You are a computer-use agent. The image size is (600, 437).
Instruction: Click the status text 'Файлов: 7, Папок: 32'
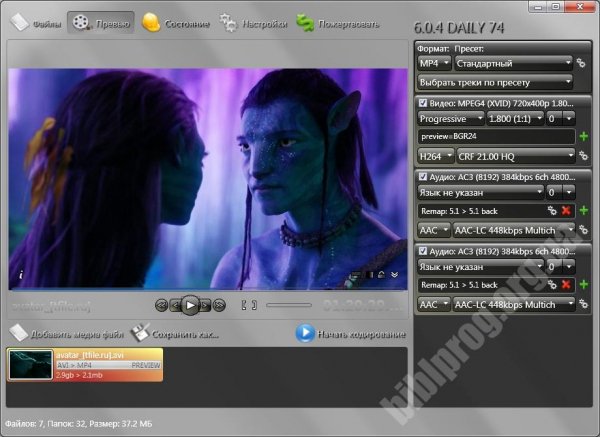pyautogui.click(x=45, y=424)
